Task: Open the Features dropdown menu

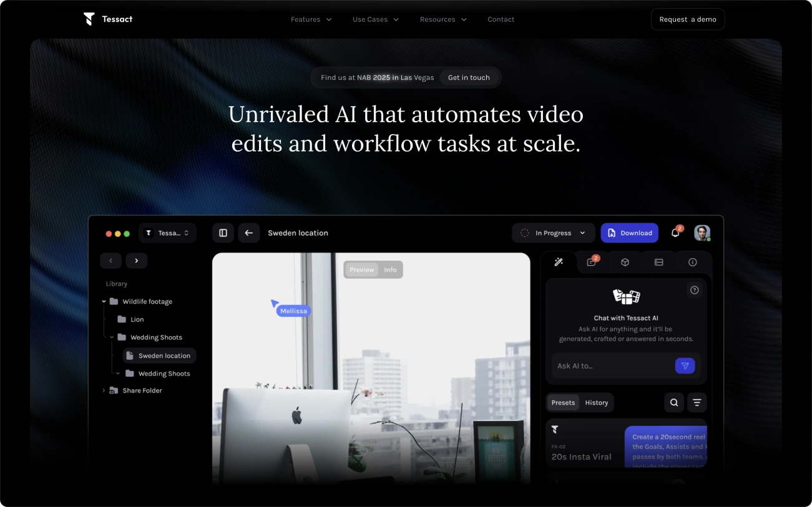Action: [x=311, y=19]
